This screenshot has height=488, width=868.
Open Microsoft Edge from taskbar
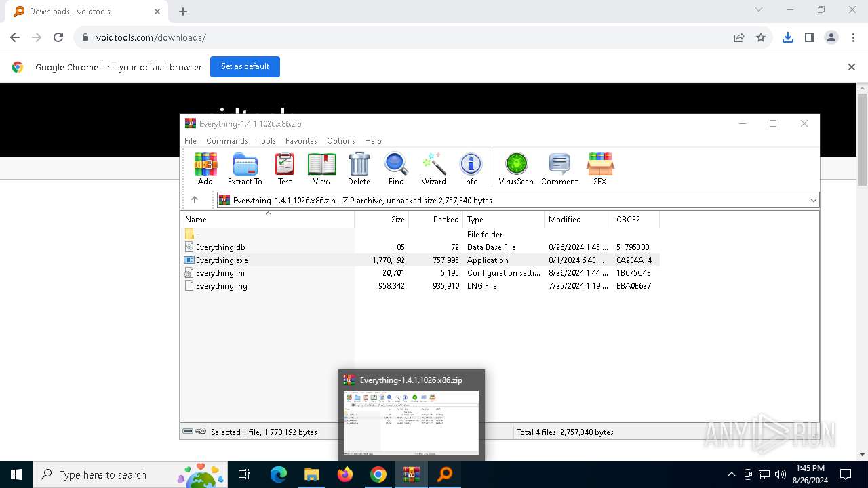click(279, 474)
